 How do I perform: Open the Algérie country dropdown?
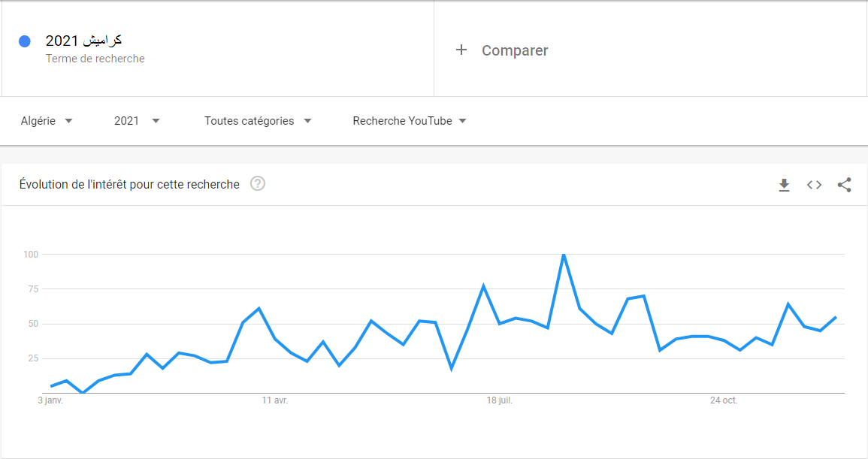[47, 121]
